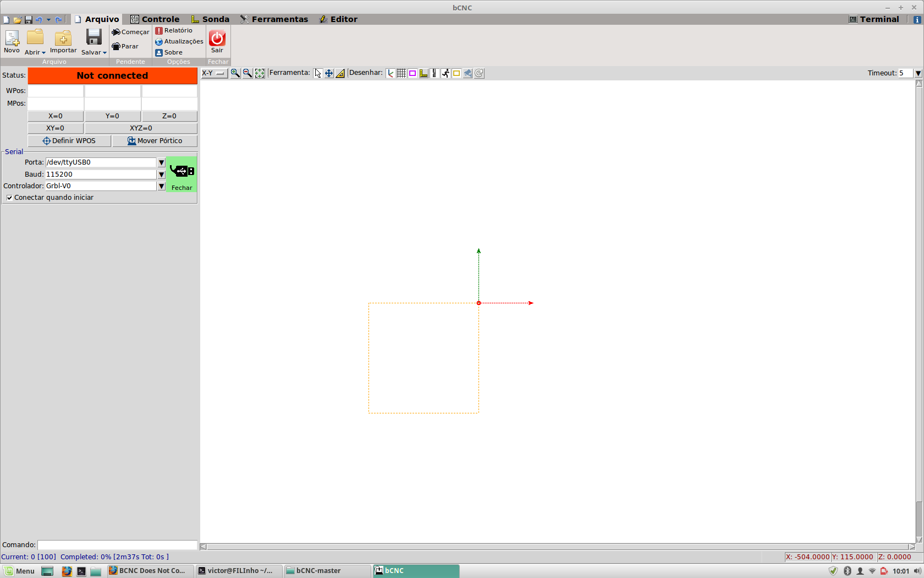Click the quick-access save floppy icon
This screenshot has height=578, width=924.
(x=29, y=20)
